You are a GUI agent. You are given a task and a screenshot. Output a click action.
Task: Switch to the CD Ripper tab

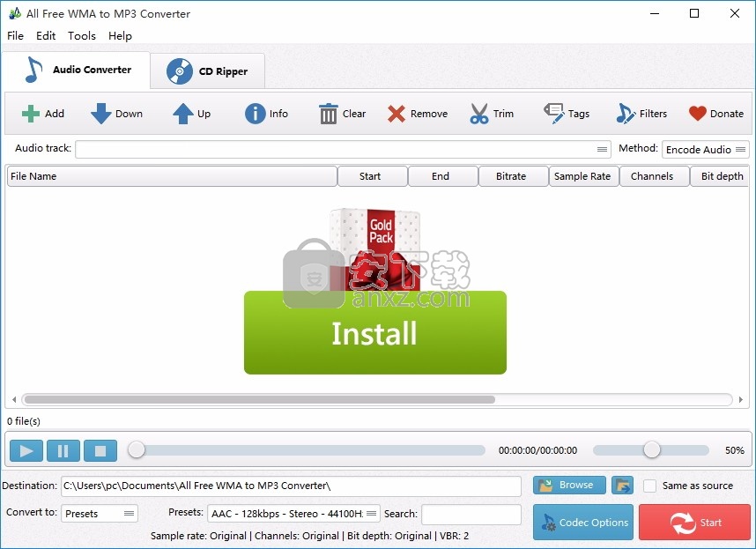(207, 71)
